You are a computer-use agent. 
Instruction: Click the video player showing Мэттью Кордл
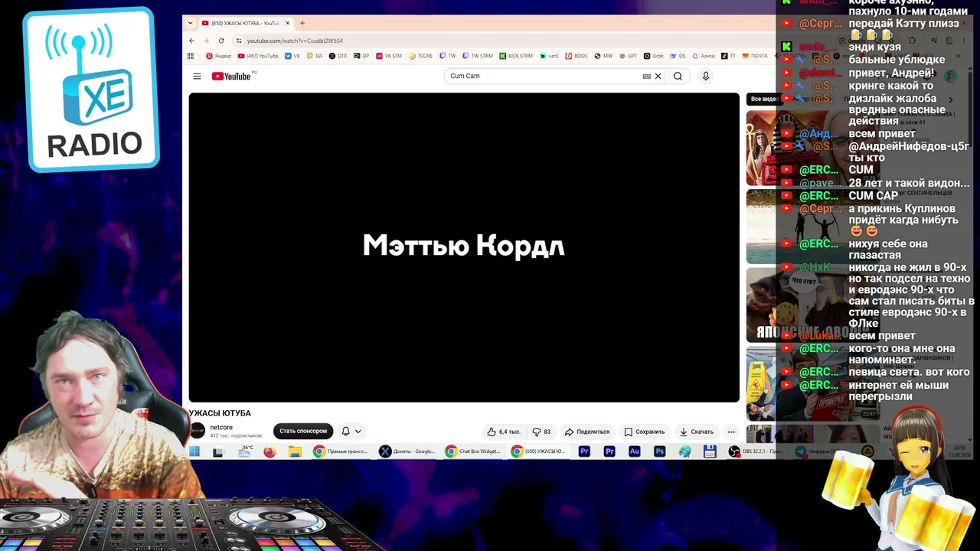[x=464, y=247]
